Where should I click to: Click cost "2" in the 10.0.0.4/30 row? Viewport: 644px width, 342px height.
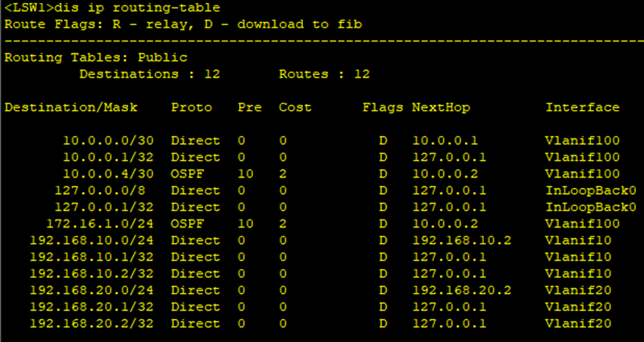pos(283,174)
